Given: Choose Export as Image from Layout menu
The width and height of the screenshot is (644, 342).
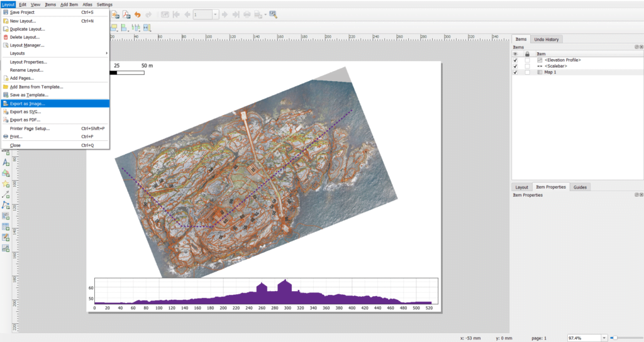Looking at the screenshot, I should pos(28,104).
